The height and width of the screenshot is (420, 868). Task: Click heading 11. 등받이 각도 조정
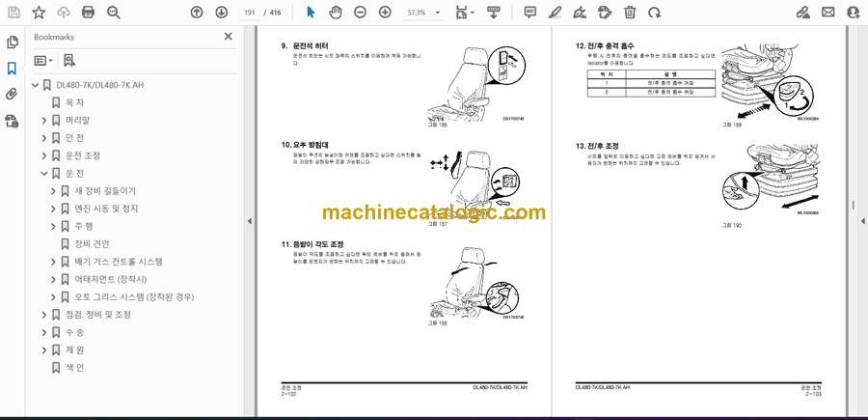pyautogui.click(x=312, y=244)
